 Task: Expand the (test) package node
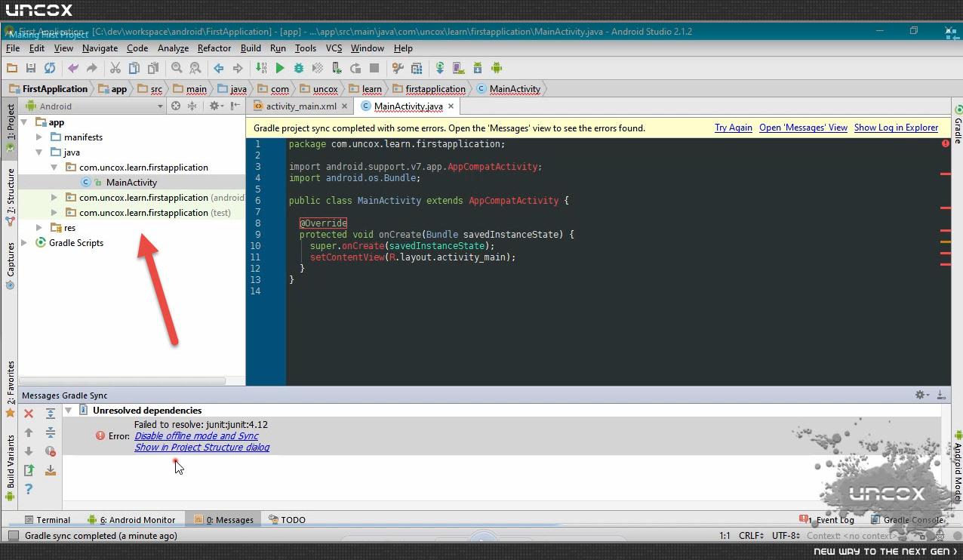(x=54, y=213)
